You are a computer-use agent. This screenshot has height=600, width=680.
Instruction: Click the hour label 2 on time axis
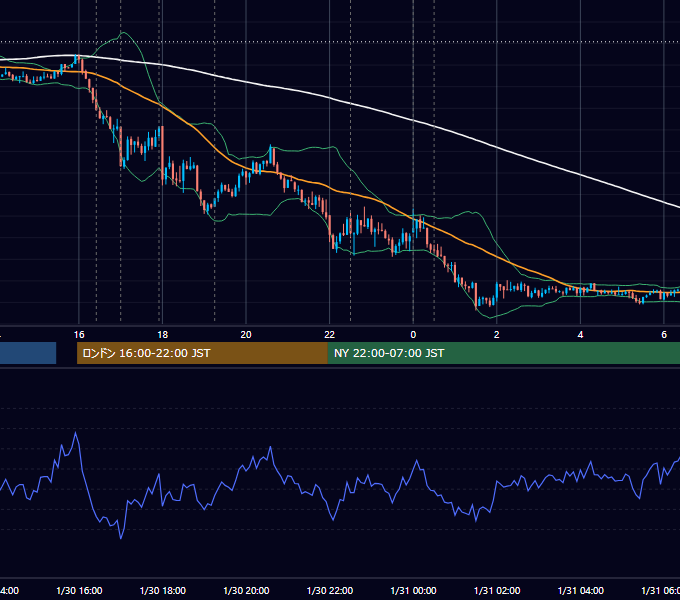[497, 335]
